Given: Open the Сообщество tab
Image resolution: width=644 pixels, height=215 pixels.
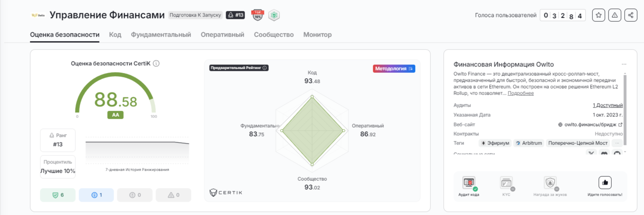Looking at the screenshot, I should tap(274, 35).
